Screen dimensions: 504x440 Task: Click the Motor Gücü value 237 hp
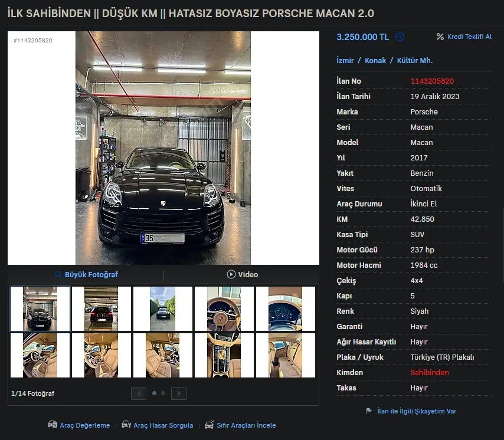click(422, 250)
